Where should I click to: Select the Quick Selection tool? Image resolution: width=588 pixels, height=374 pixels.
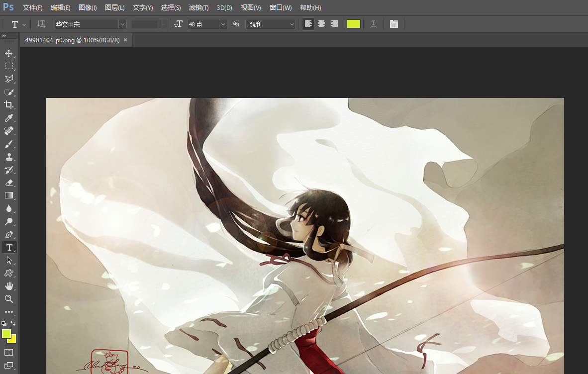point(8,92)
